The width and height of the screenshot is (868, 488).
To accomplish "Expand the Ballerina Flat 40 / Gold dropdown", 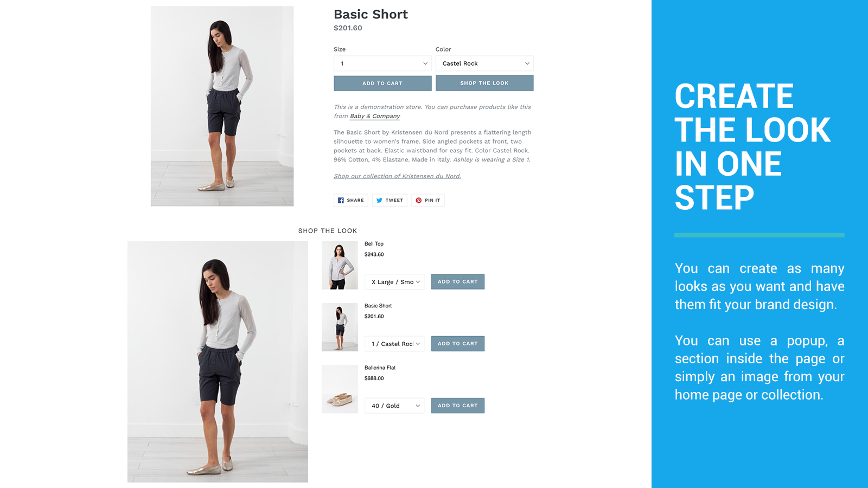I will (x=394, y=406).
